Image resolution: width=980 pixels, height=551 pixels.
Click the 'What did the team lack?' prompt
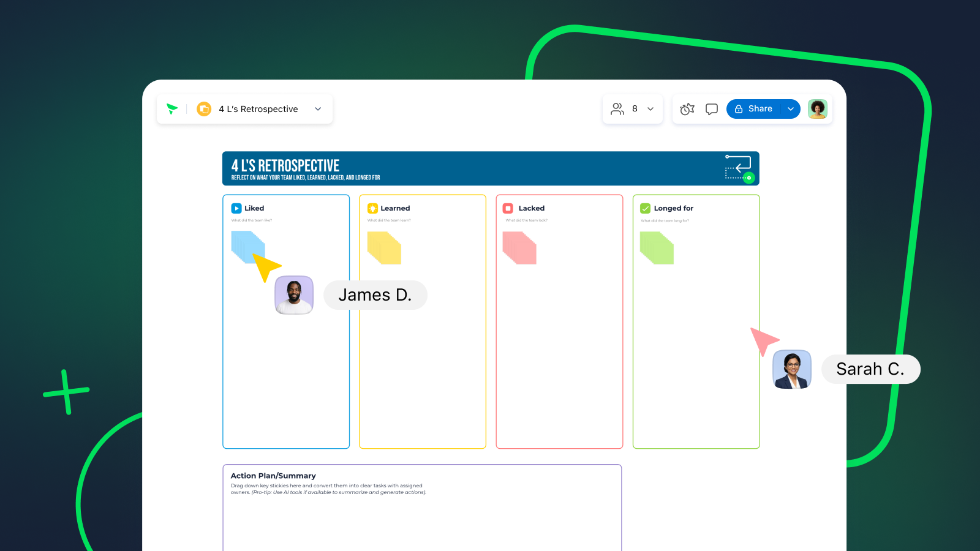click(526, 220)
